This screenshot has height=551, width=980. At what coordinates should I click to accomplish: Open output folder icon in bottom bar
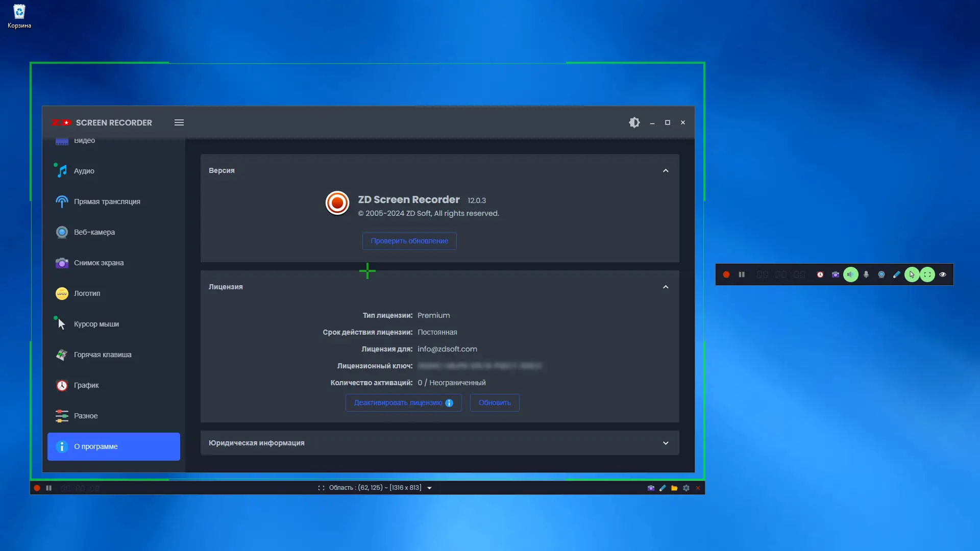[674, 488]
